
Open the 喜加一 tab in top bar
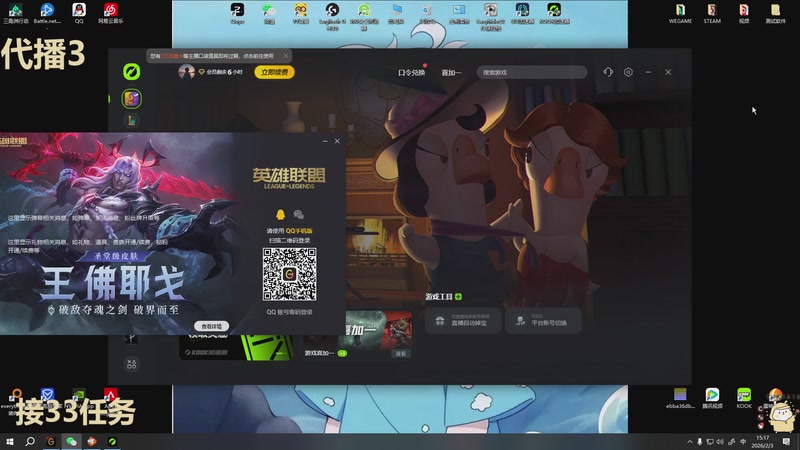pos(451,72)
